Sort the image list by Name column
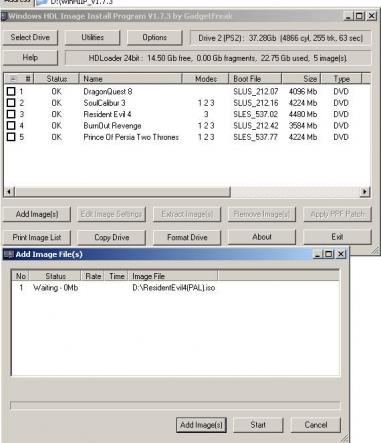 [130, 79]
